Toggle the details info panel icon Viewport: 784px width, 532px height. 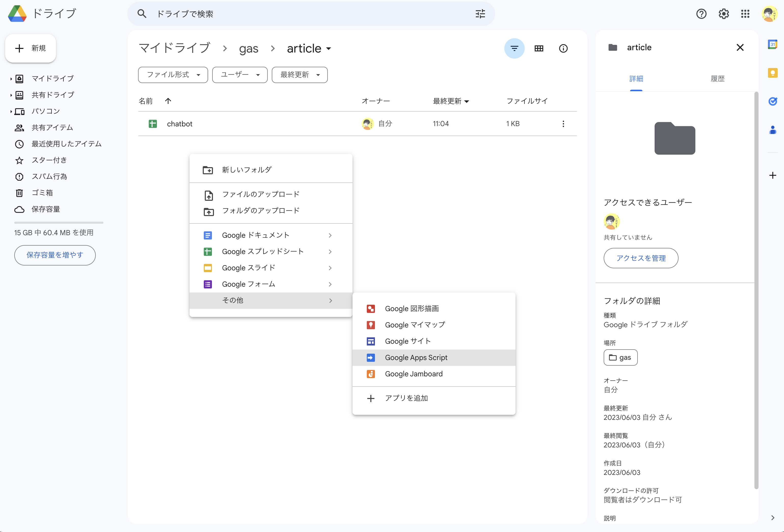[x=563, y=49]
